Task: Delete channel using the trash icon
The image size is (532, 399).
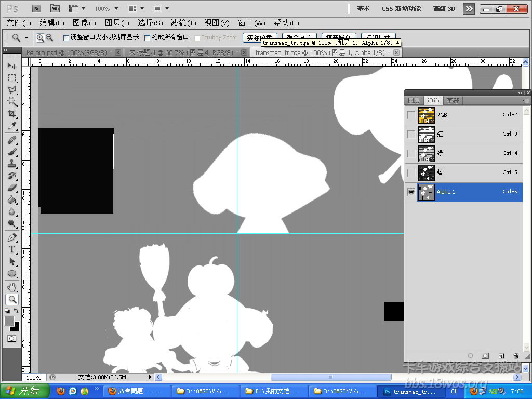Action: pyautogui.click(x=516, y=356)
